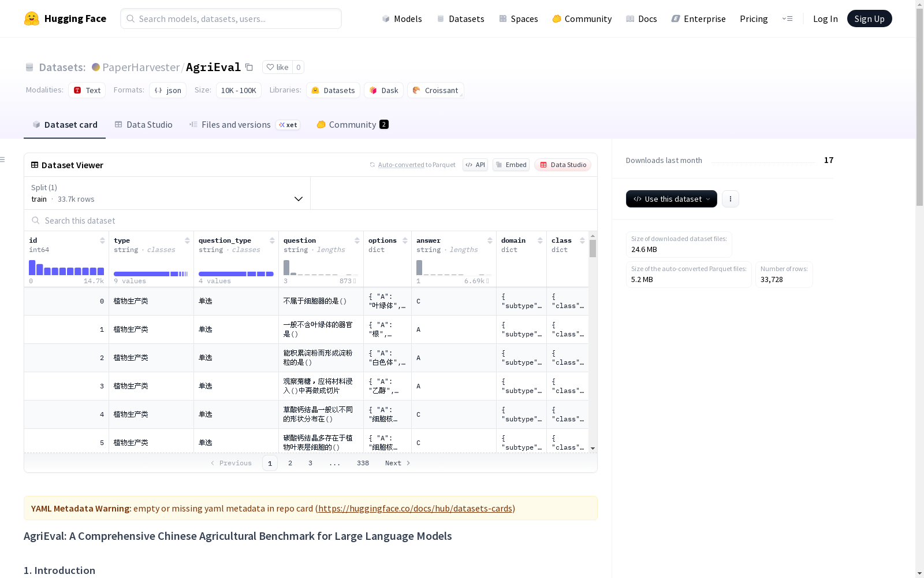Go to Datasets in top navigation

[460, 18]
